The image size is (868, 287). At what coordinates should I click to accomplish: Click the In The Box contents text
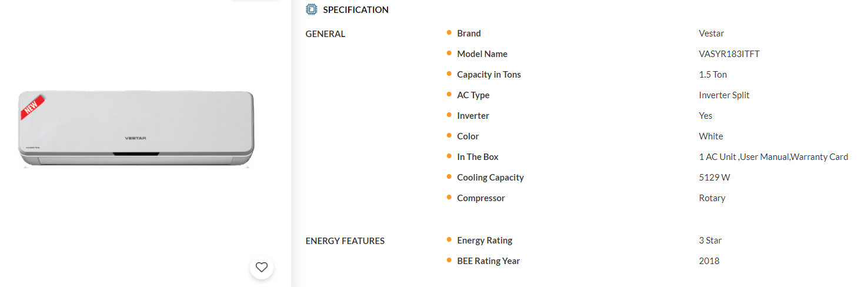click(x=773, y=157)
